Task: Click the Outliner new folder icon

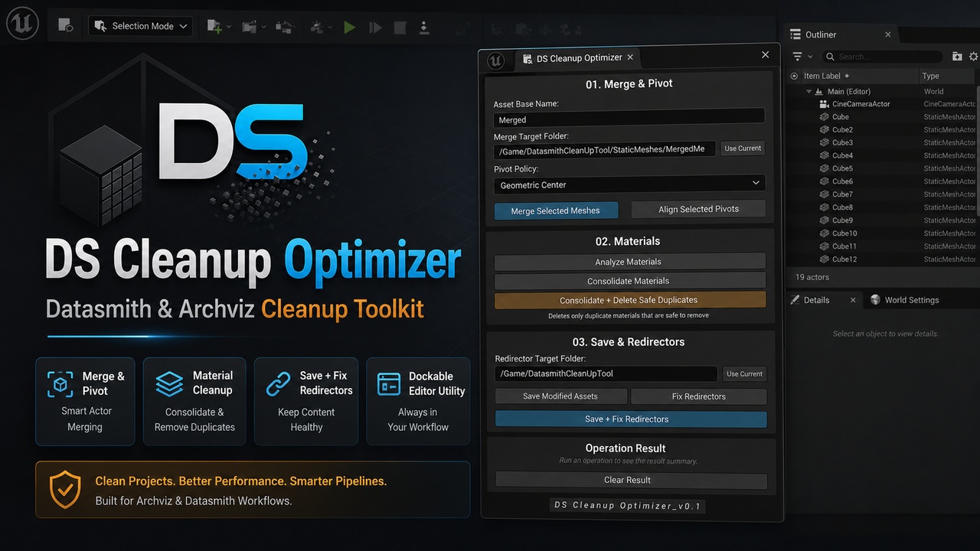Action: click(x=957, y=57)
